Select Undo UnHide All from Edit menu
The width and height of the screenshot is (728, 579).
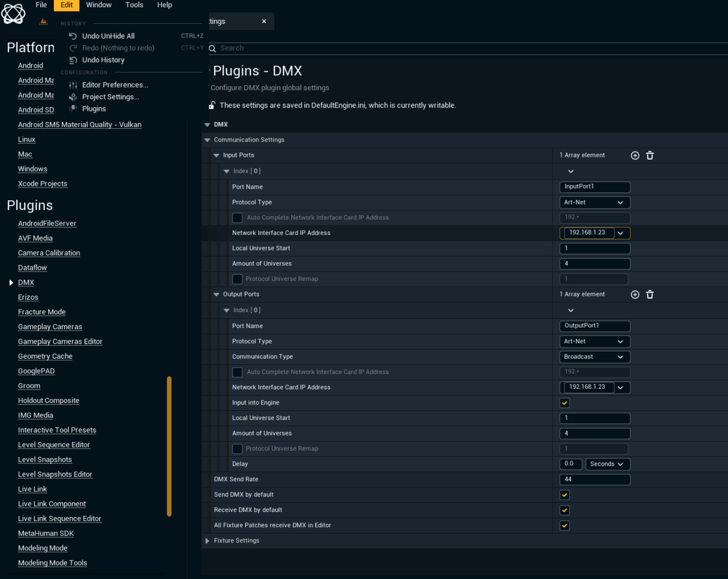108,36
